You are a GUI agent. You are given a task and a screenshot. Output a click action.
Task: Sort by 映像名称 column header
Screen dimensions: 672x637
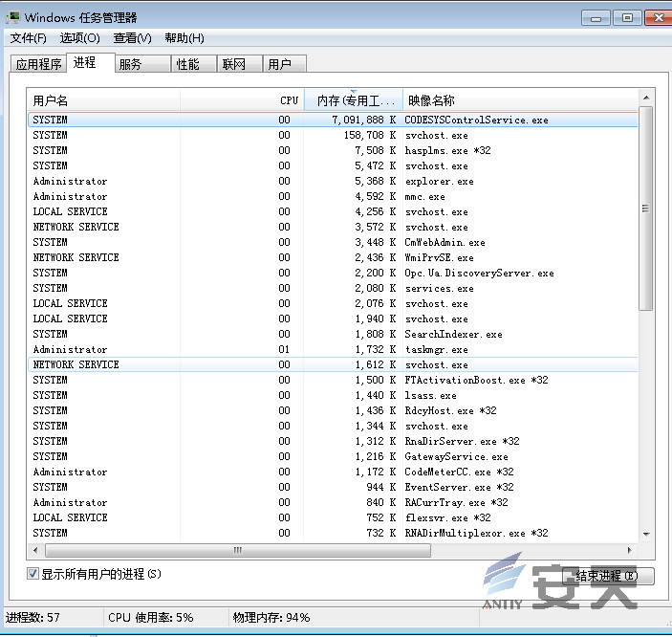click(x=520, y=100)
